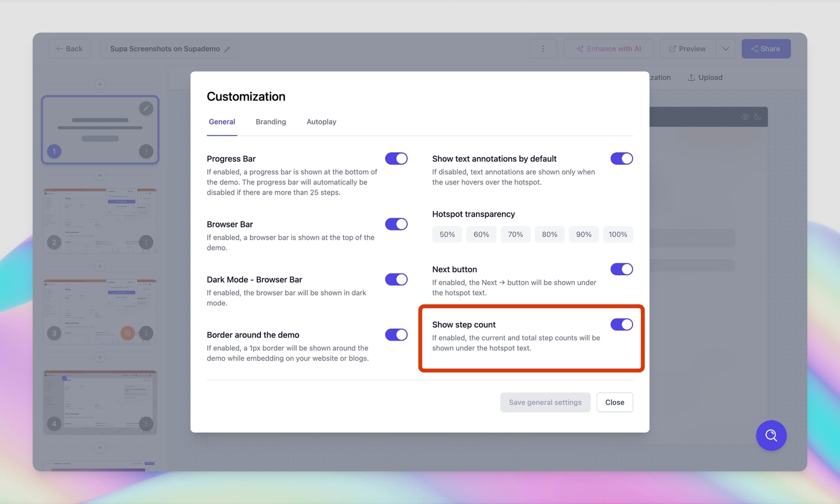
Task: Click the Upload button
Action: (705, 77)
